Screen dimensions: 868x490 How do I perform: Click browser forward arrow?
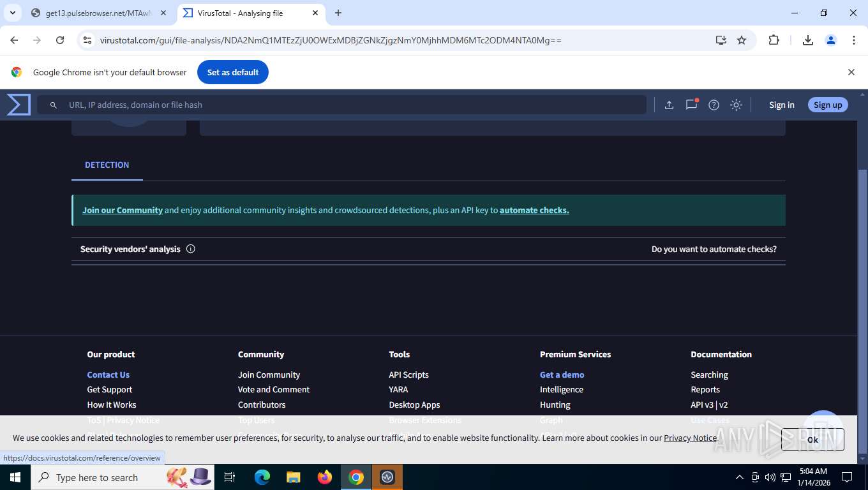click(x=37, y=40)
